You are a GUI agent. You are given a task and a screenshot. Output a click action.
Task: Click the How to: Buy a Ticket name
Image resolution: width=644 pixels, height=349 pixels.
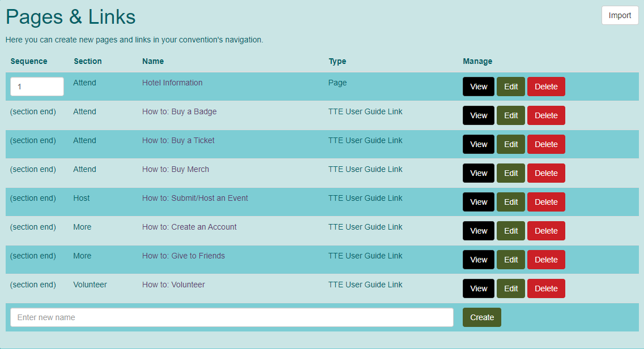[178, 140]
